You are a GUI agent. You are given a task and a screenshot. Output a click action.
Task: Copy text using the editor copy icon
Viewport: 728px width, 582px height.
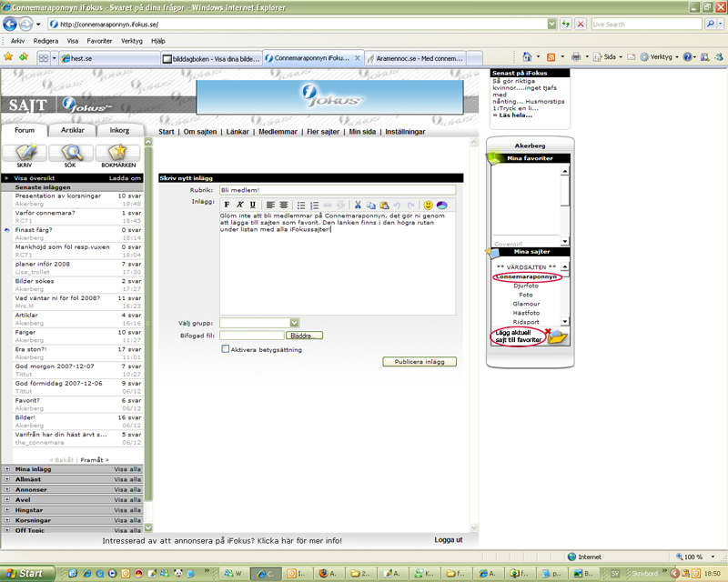pos(371,205)
